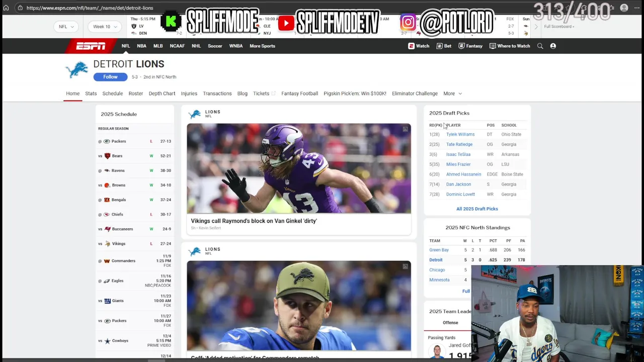Expand More Sports menu
The width and height of the screenshot is (644, 362).
(x=262, y=46)
